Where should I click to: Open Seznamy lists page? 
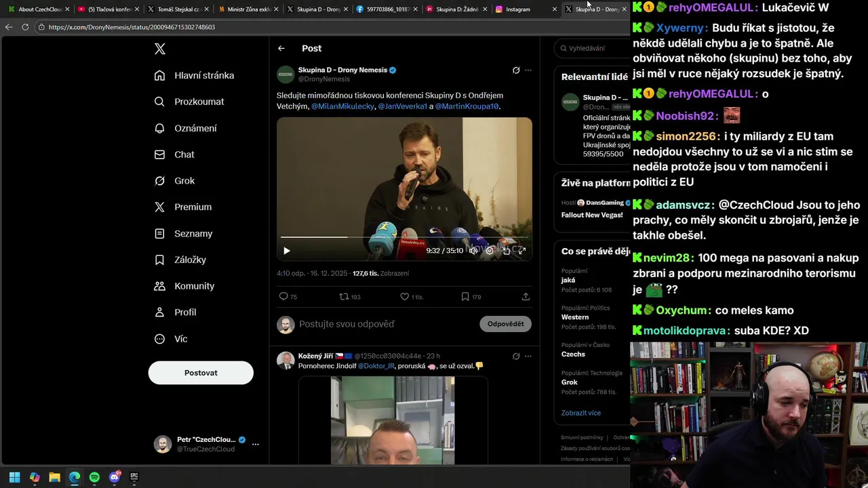coord(184,233)
